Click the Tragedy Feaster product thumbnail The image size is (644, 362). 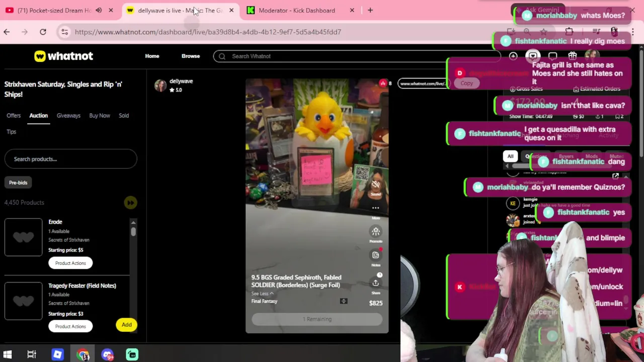tap(24, 301)
